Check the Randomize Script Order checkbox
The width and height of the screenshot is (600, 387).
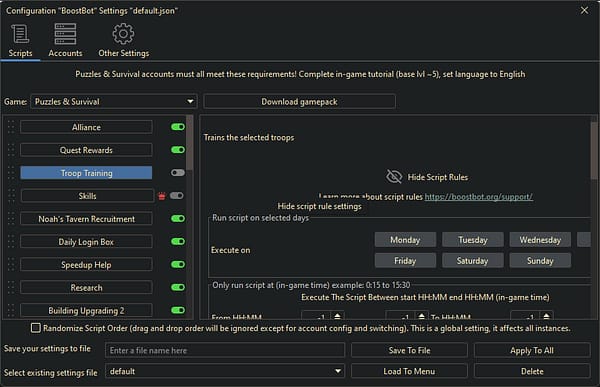(x=36, y=328)
